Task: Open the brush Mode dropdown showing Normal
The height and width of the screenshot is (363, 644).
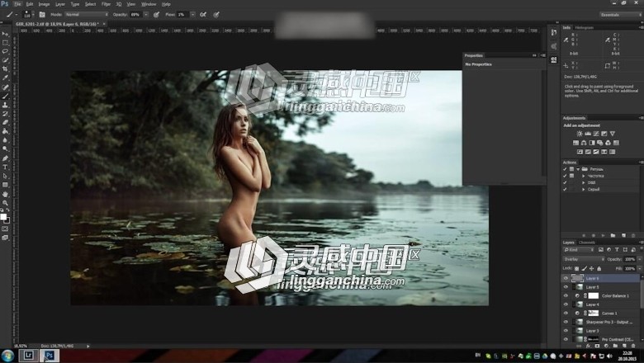Action: pos(86,14)
